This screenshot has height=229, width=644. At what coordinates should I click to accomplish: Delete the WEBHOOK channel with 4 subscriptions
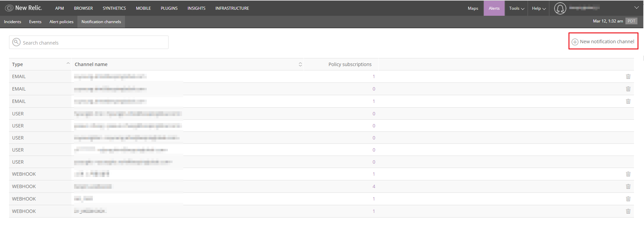pos(628,186)
